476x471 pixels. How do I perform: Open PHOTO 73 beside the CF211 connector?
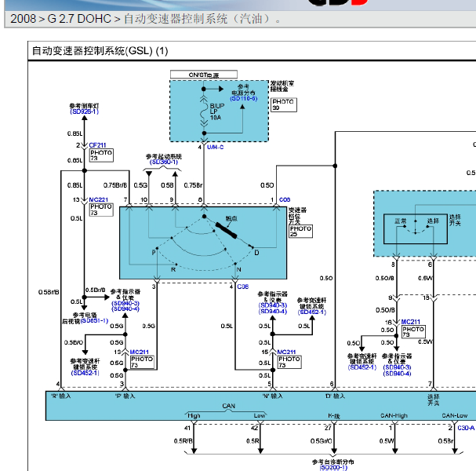pos(101,155)
